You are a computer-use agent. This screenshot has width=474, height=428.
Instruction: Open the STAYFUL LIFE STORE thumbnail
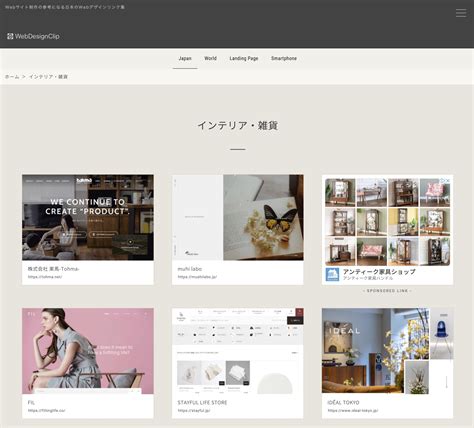[x=238, y=351]
